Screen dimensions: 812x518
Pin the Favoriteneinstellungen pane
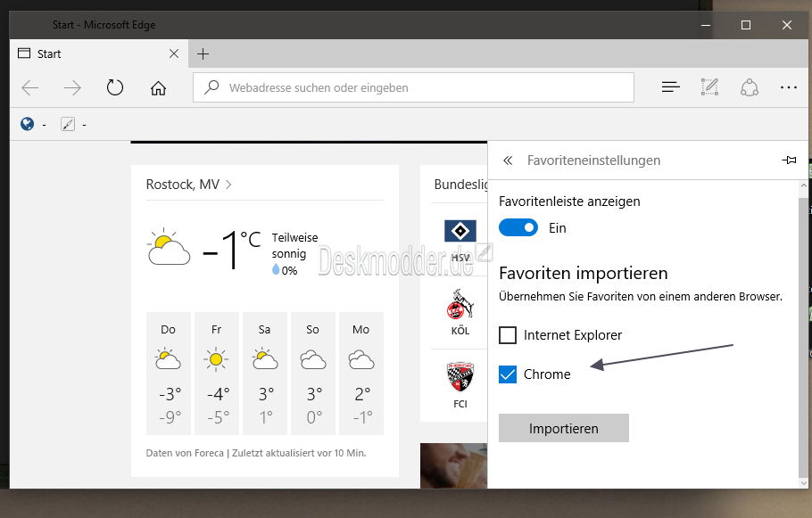click(x=789, y=160)
